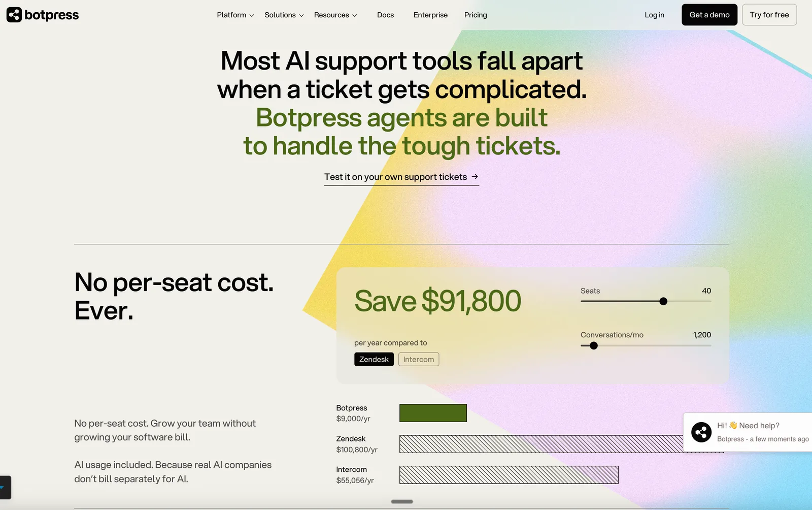
Task: Click the green Botpress cost bar
Action: 433,413
